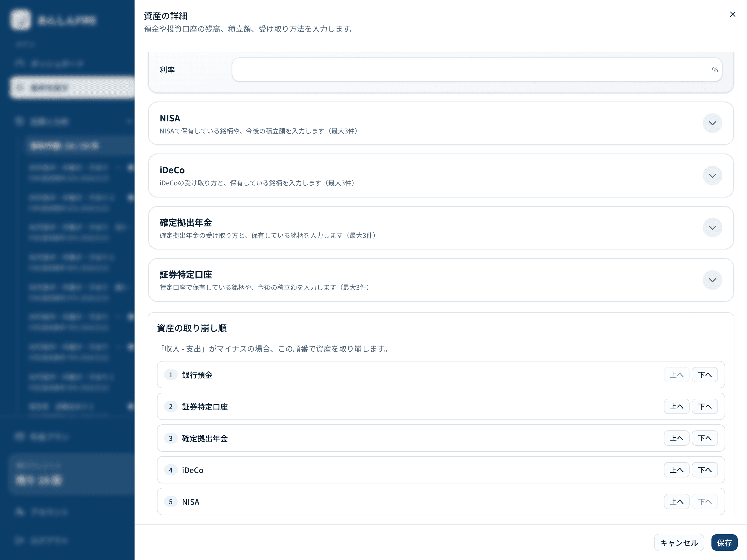Click the キャンセル button

pos(679,542)
